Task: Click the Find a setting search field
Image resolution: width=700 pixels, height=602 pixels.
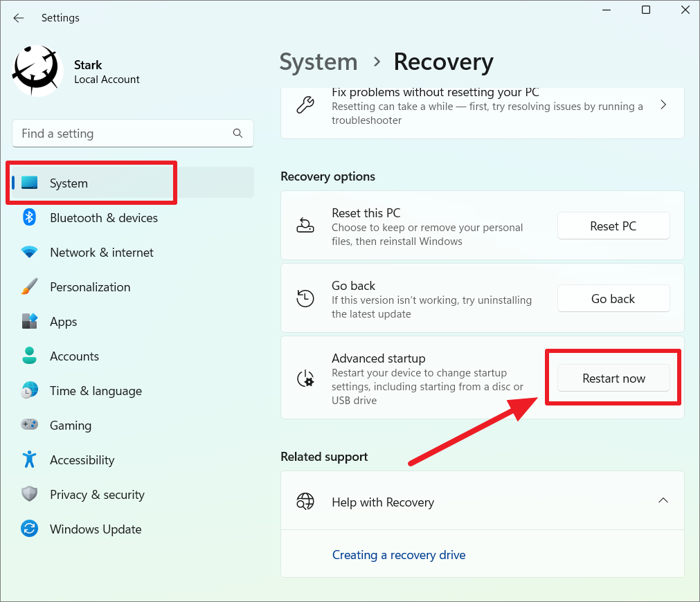Action: pyautogui.click(x=125, y=134)
